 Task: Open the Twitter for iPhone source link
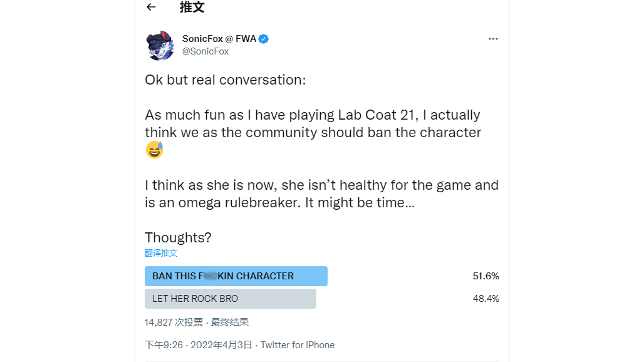pos(298,345)
